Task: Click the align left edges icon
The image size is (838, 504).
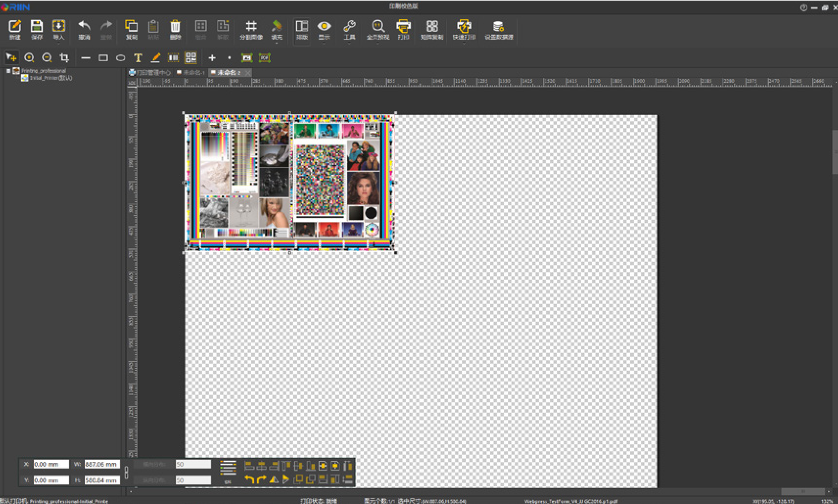Action: [x=250, y=466]
